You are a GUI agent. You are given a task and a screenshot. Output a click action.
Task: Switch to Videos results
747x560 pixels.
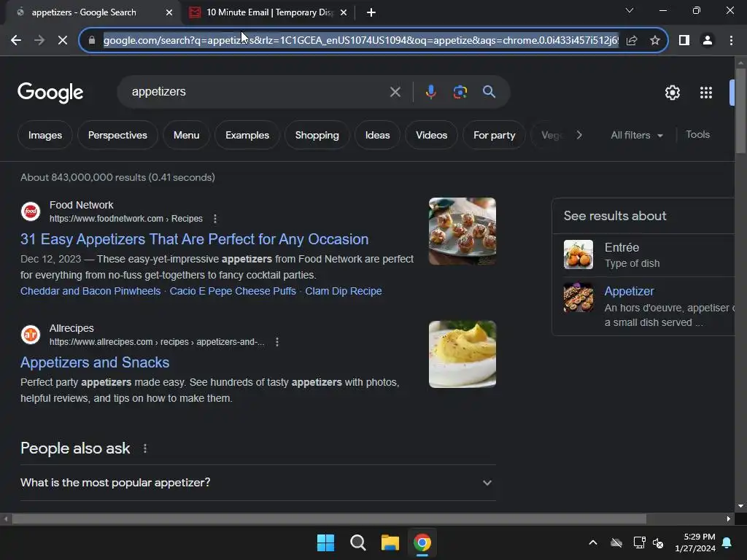pos(432,135)
